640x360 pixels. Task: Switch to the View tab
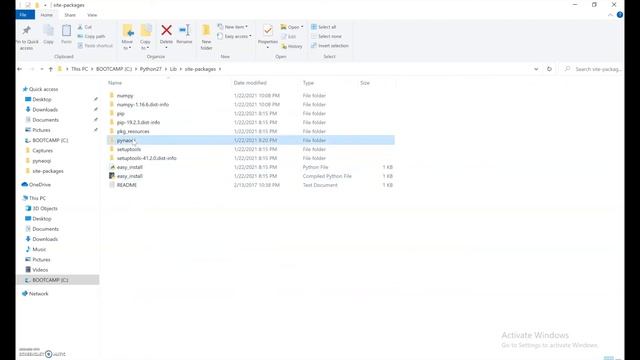click(92, 15)
